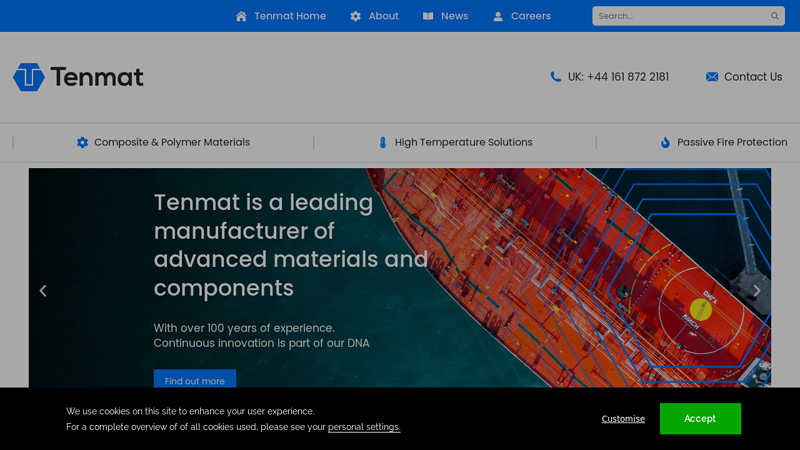Click the Find out more button
Viewport: 800px width, 450px height.
pos(195,381)
